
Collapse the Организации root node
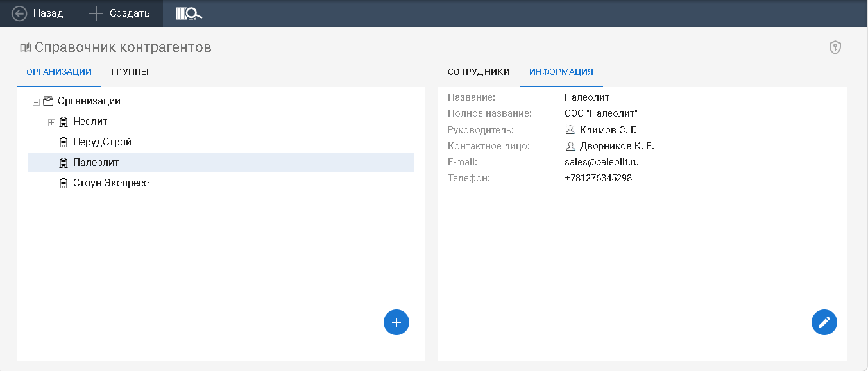(x=36, y=102)
